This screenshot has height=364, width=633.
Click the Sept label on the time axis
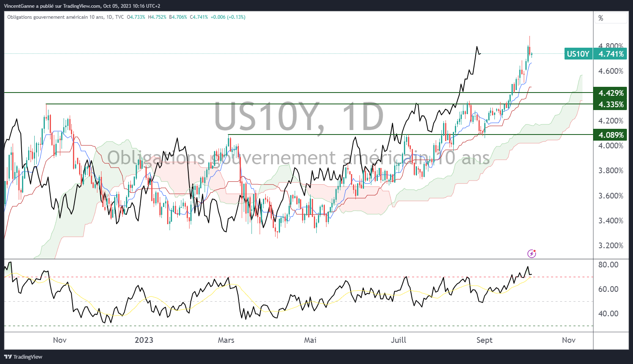pyautogui.click(x=484, y=340)
